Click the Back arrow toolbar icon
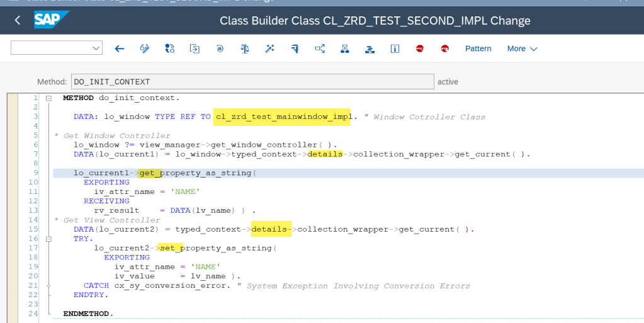 click(120, 49)
